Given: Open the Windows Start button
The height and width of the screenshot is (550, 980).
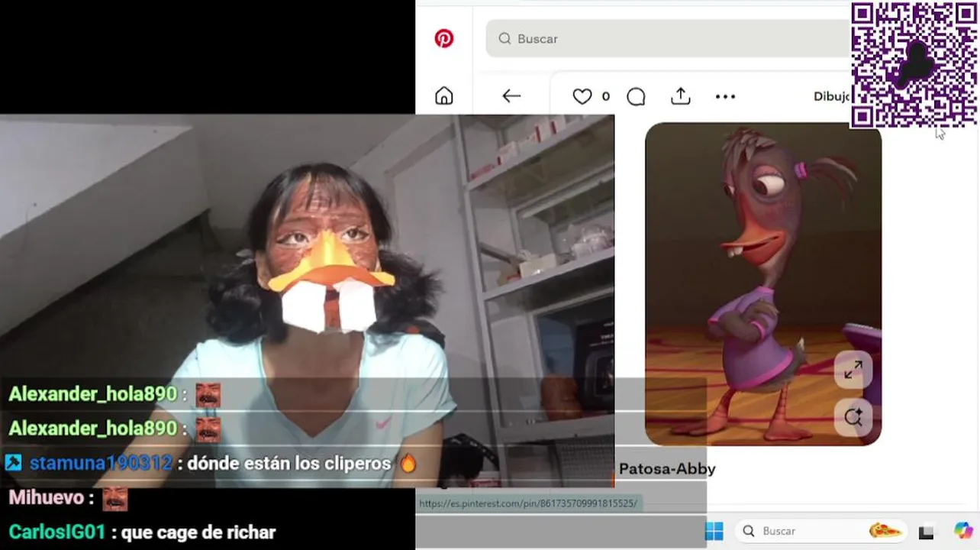Looking at the screenshot, I should point(714,531).
